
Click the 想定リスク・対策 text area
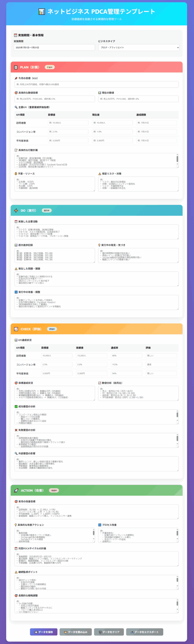tap(138, 184)
